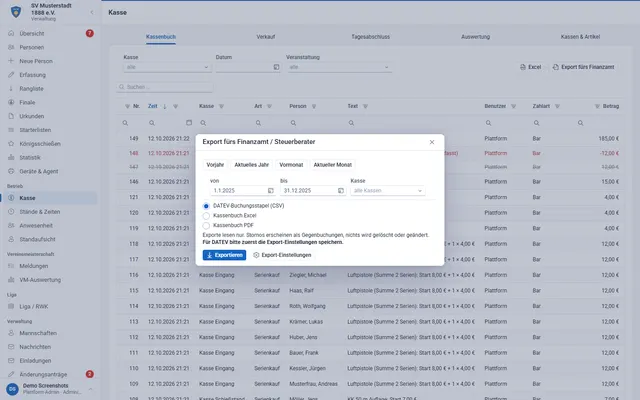The image size is (640, 400).
Task: Click the Excel export button
Action: (x=531, y=67)
